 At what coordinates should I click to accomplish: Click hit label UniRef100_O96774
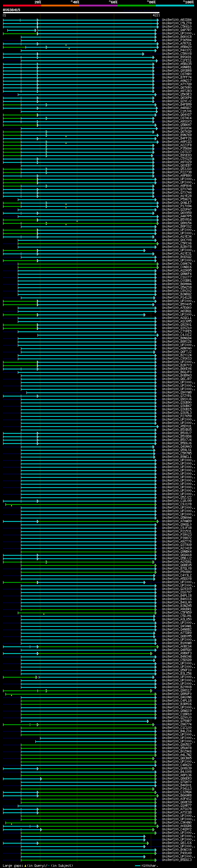click(176, 724)
